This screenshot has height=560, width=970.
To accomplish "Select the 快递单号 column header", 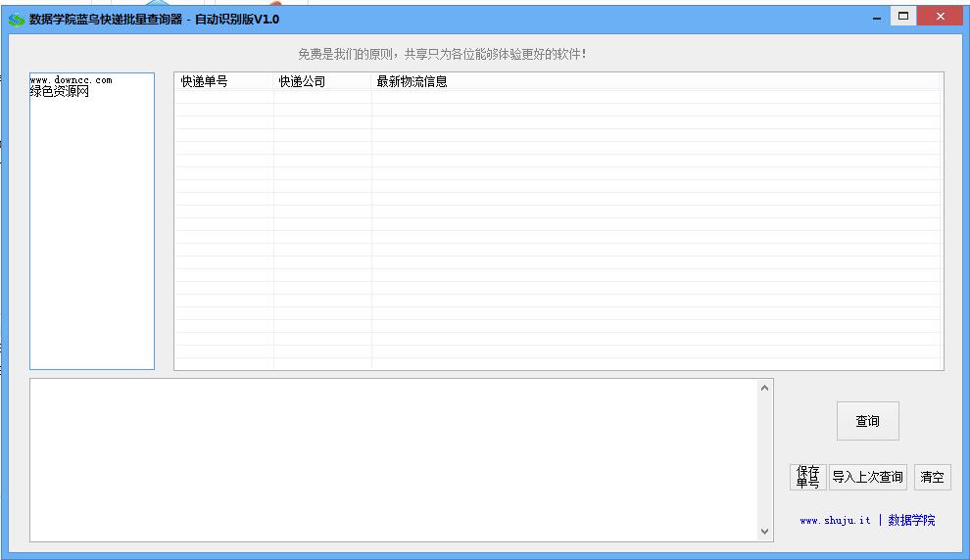I will 224,81.
